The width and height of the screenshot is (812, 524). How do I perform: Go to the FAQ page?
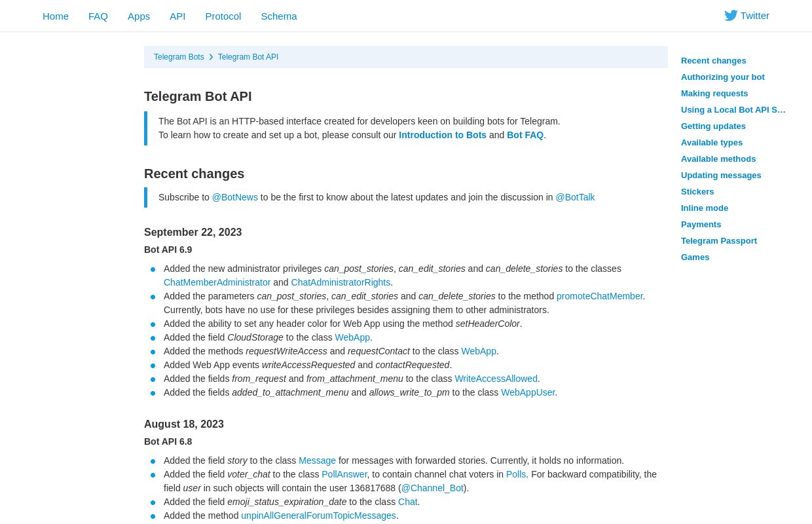[98, 16]
